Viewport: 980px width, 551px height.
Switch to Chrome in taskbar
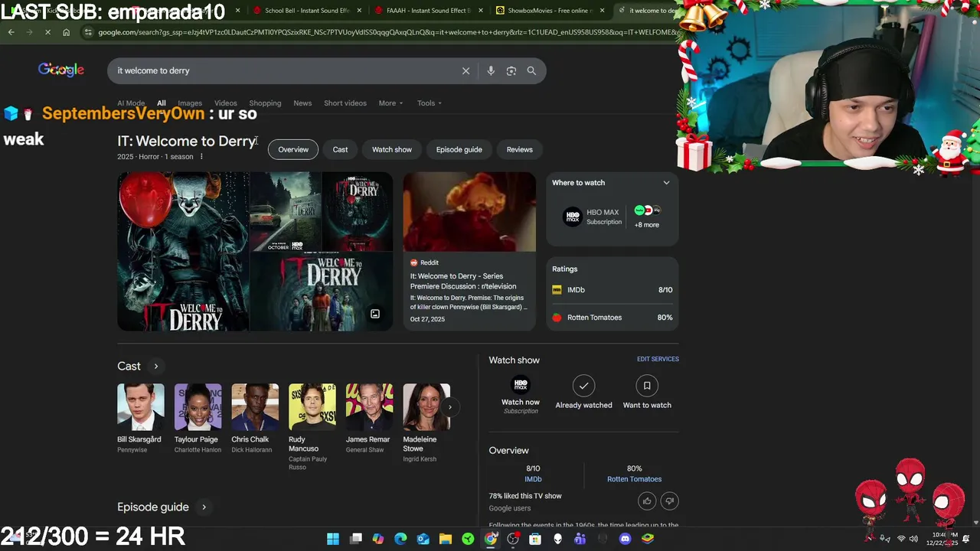click(491, 539)
